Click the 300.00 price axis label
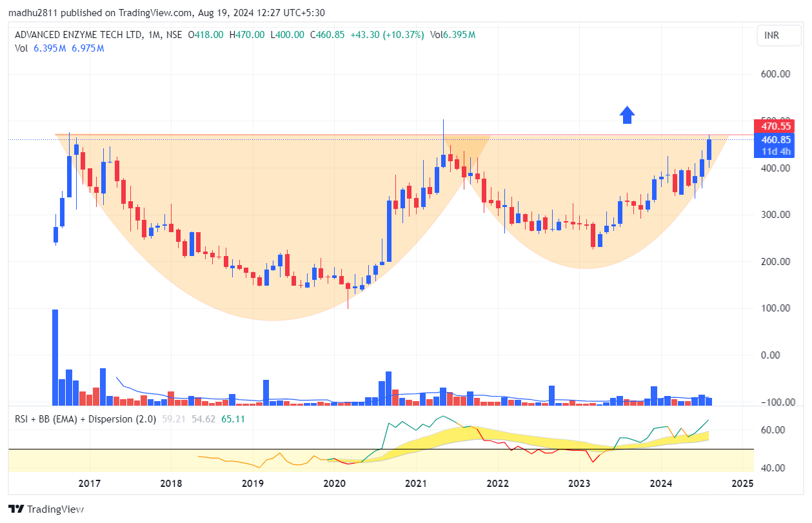 [775, 215]
